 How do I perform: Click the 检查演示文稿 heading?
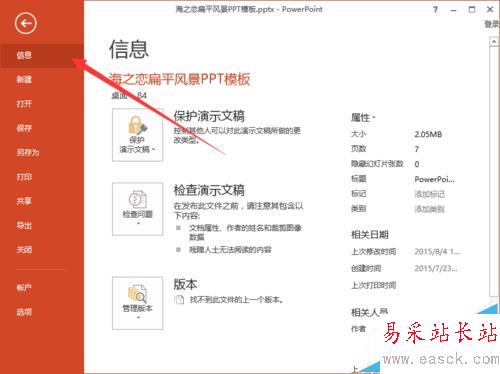[209, 190]
